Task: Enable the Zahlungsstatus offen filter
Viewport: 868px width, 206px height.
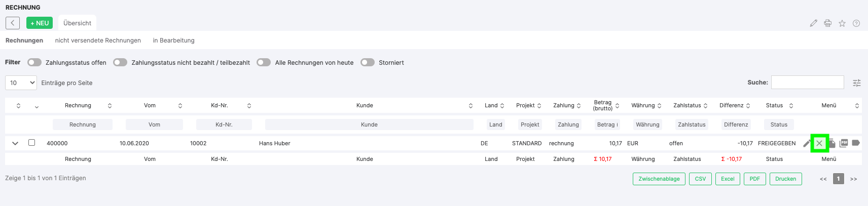Action: (x=34, y=62)
